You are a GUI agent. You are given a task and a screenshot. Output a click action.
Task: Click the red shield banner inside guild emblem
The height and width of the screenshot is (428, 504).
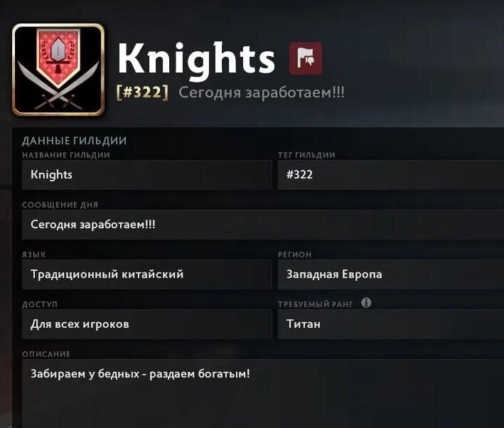(58, 58)
